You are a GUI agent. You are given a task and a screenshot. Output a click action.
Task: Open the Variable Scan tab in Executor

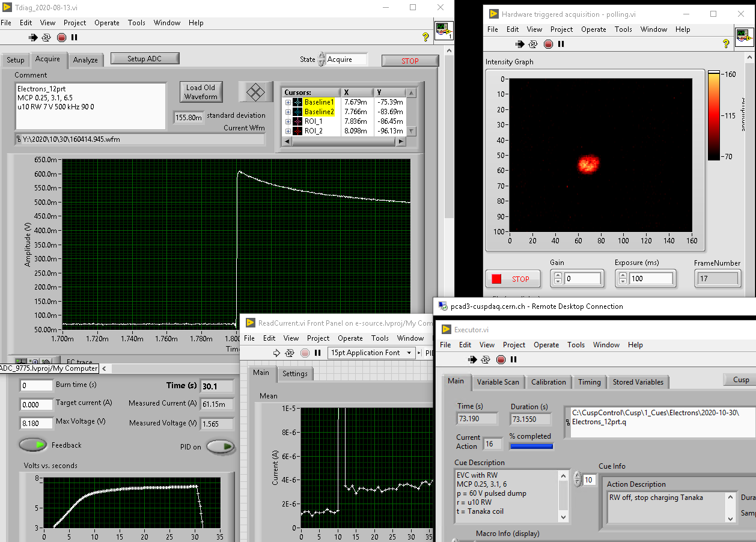pos(498,382)
